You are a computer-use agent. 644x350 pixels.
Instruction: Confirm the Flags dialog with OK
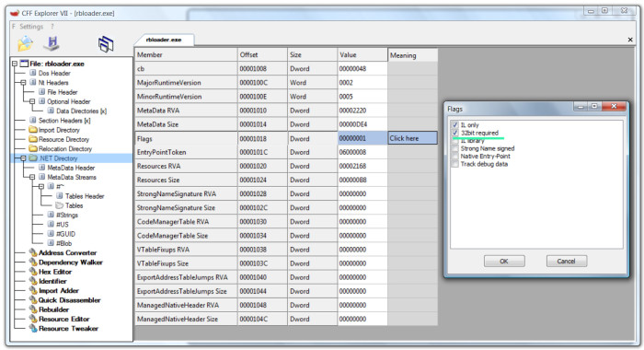504,262
